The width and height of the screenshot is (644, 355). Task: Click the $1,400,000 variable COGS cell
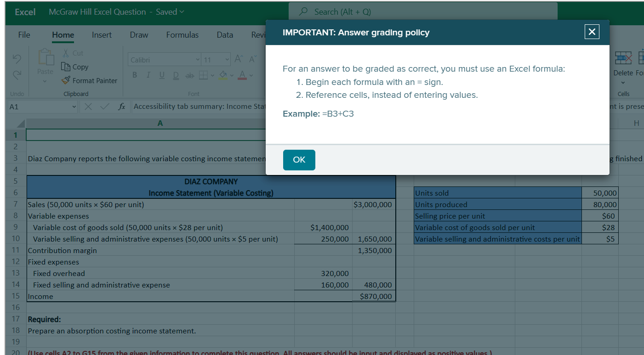323,227
